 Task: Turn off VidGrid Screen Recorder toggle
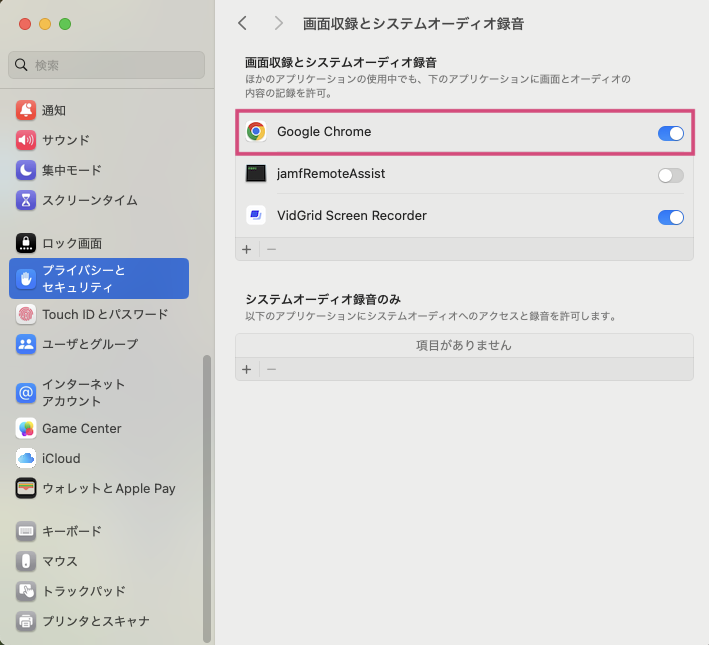click(670, 217)
